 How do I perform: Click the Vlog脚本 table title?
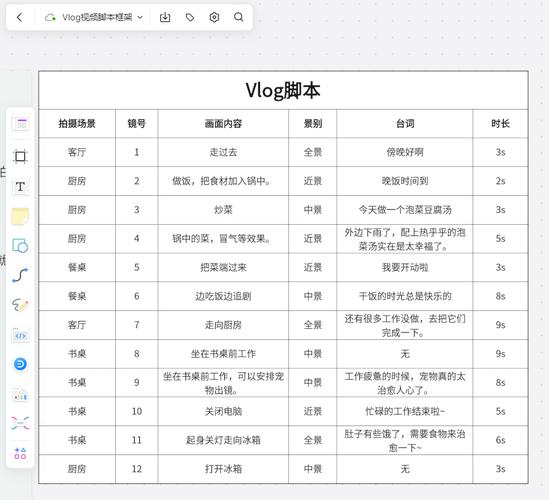(283, 91)
